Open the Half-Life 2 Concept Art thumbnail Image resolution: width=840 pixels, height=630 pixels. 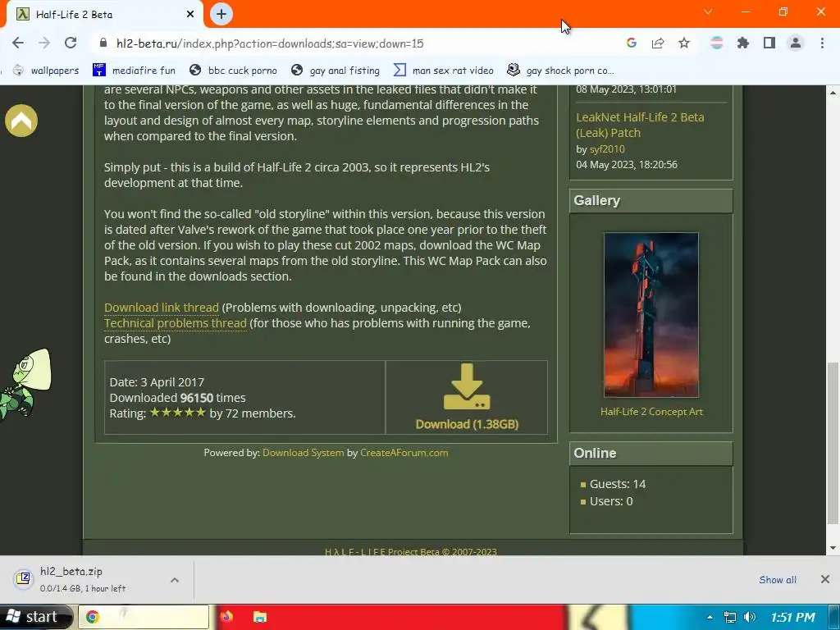click(x=651, y=315)
